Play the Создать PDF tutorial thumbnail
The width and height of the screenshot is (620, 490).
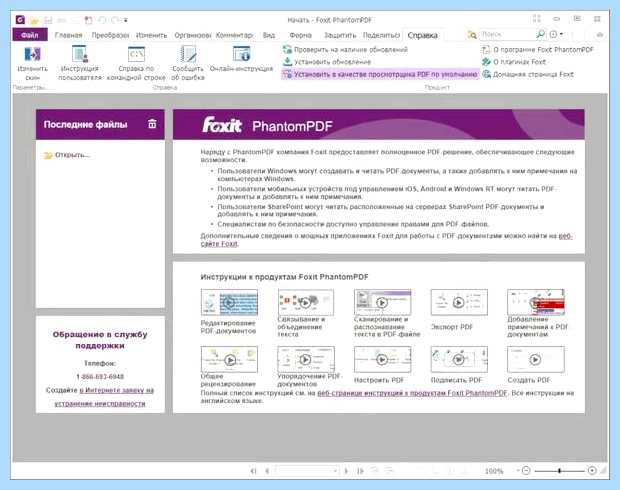[536, 359]
